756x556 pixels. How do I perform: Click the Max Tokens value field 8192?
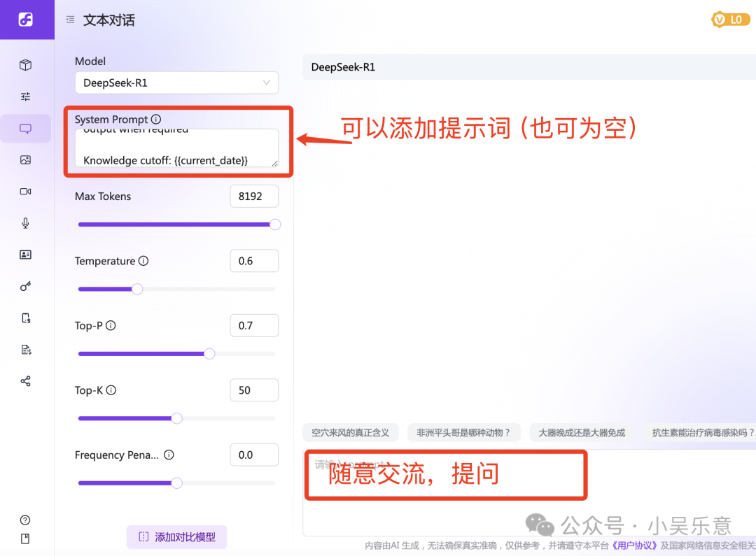pos(254,196)
